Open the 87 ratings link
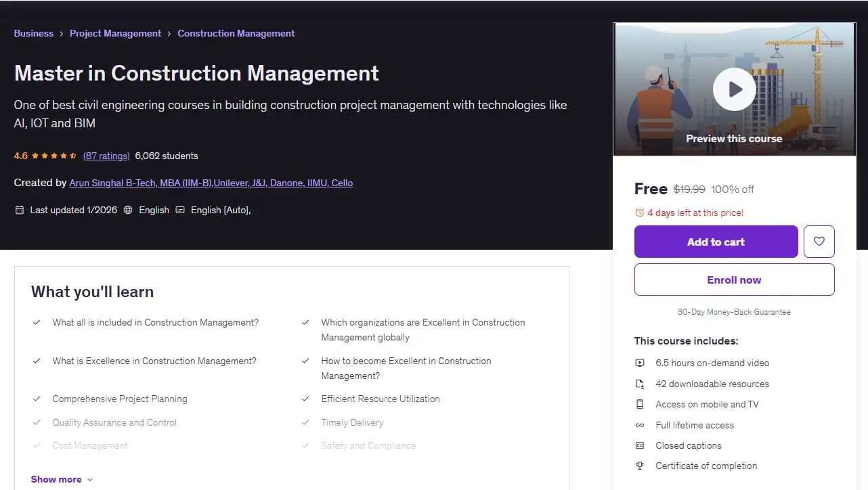 pos(106,156)
